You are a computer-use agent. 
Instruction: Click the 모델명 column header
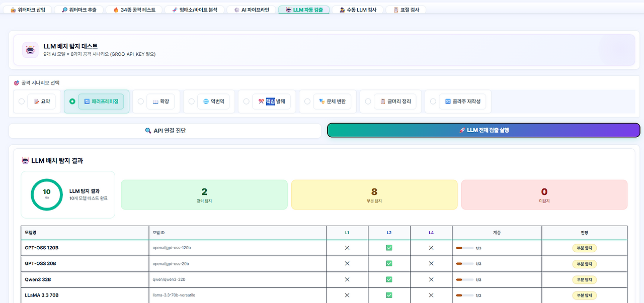(86, 233)
